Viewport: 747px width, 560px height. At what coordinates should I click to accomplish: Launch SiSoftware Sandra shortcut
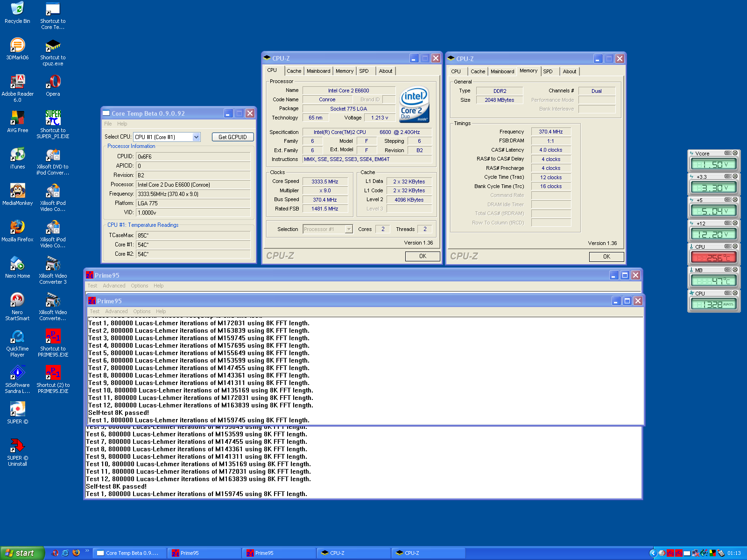tap(17, 379)
